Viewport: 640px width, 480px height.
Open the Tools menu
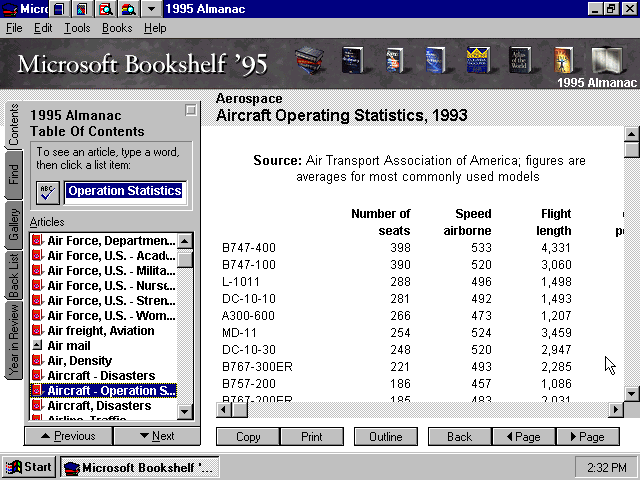pyautogui.click(x=77, y=28)
